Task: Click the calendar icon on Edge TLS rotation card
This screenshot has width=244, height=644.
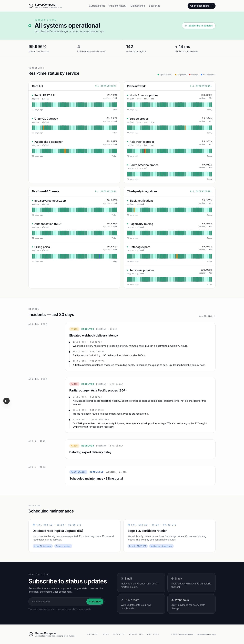Action: point(129,525)
